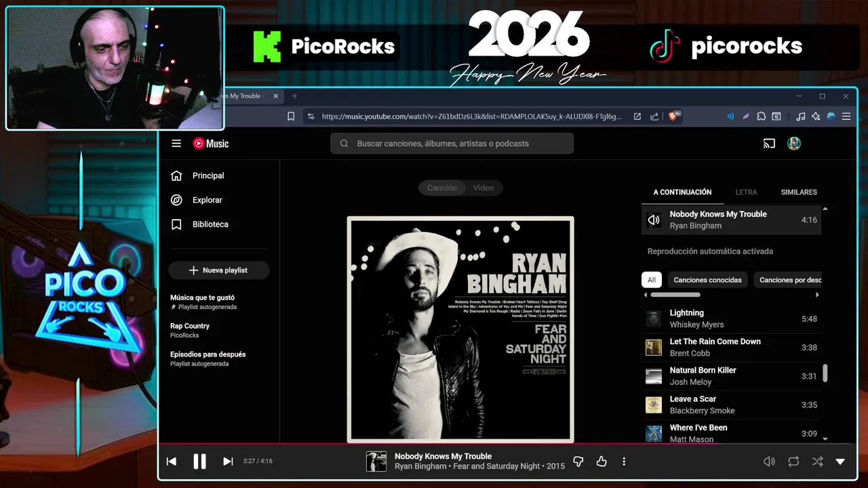The width and height of the screenshot is (868, 488).
Task: Click left arrow of chips scrollbar
Action: click(645, 295)
